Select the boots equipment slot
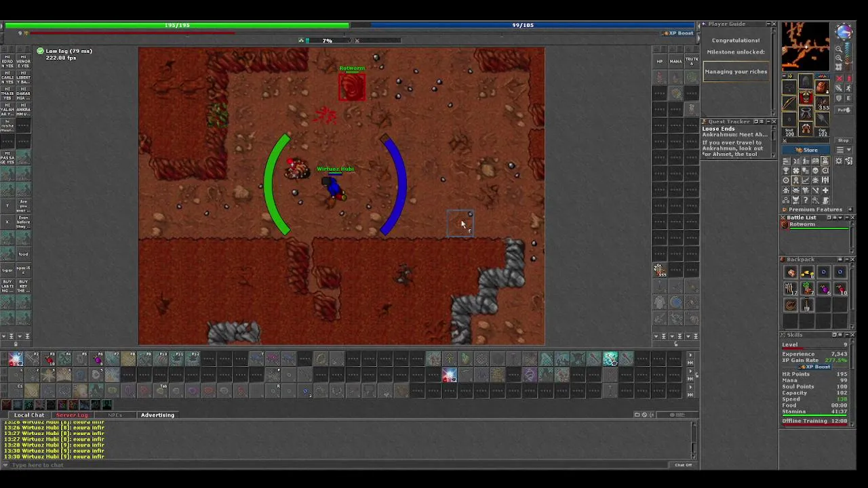Image resolution: width=868 pixels, height=488 pixels. pos(806,128)
